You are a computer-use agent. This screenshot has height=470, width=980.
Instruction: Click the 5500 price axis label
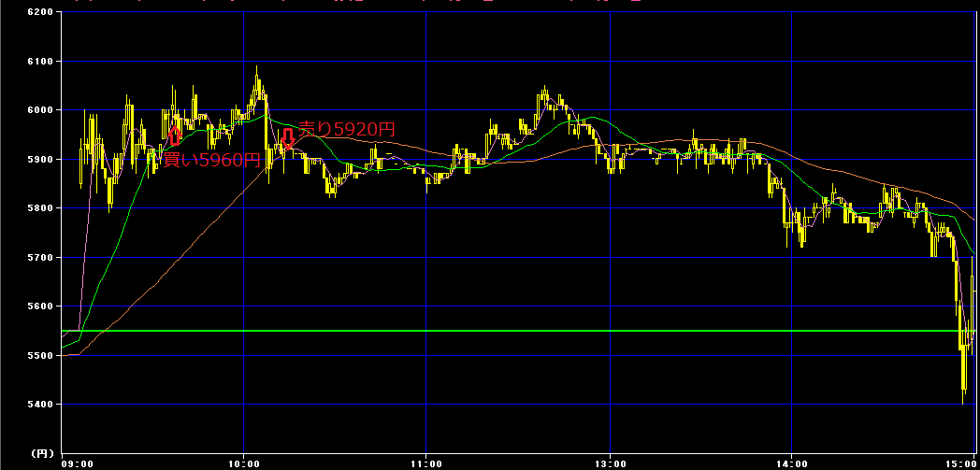[42, 355]
